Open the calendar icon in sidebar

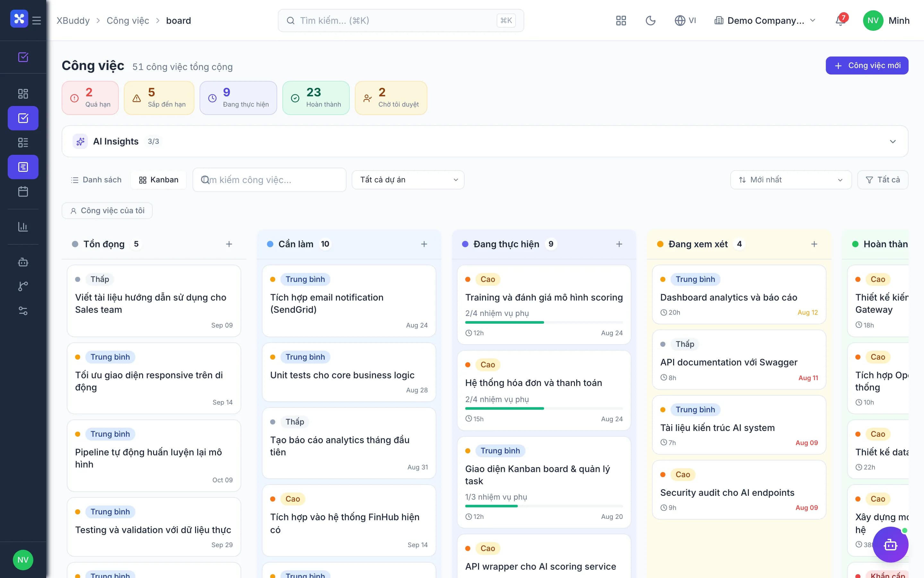[23, 191]
